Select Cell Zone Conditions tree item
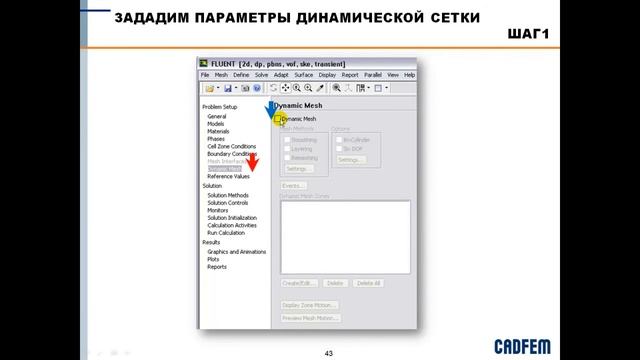Viewport: 640px width, 360px height. coord(232,146)
